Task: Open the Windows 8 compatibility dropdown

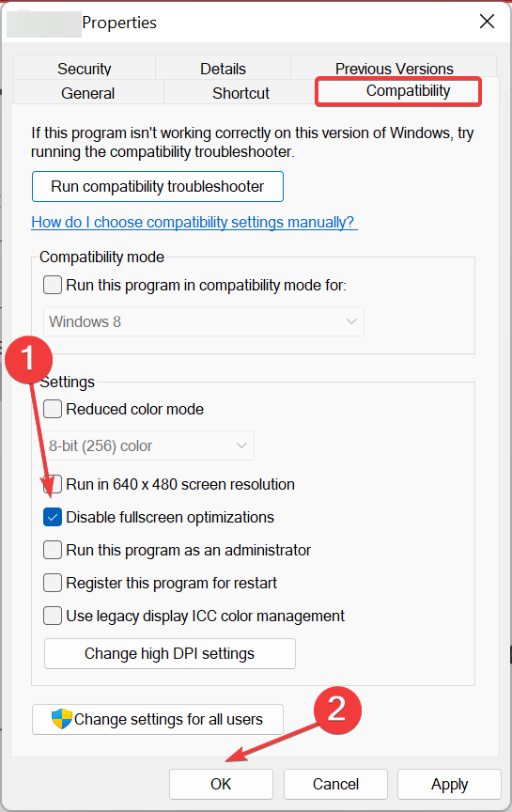Action: [204, 321]
